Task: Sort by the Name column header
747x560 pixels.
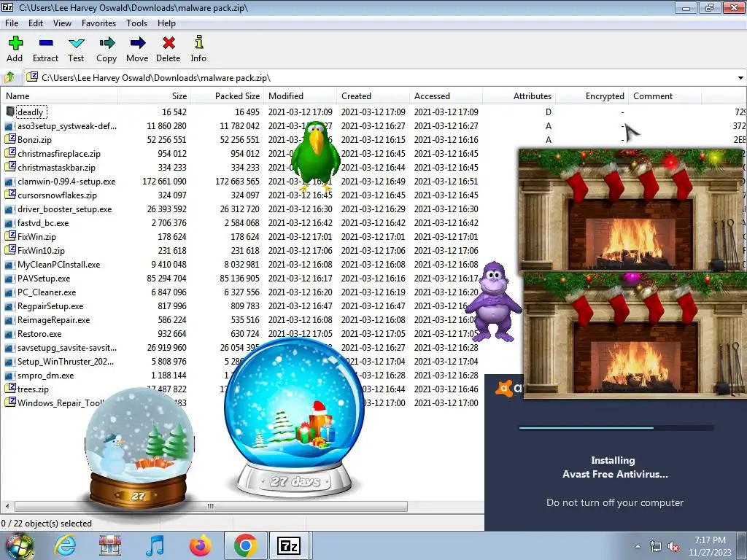Action: point(59,96)
